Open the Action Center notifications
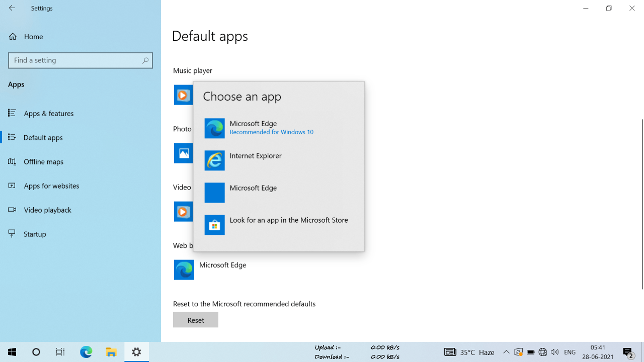Image resolution: width=644 pixels, height=362 pixels. click(x=628, y=352)
